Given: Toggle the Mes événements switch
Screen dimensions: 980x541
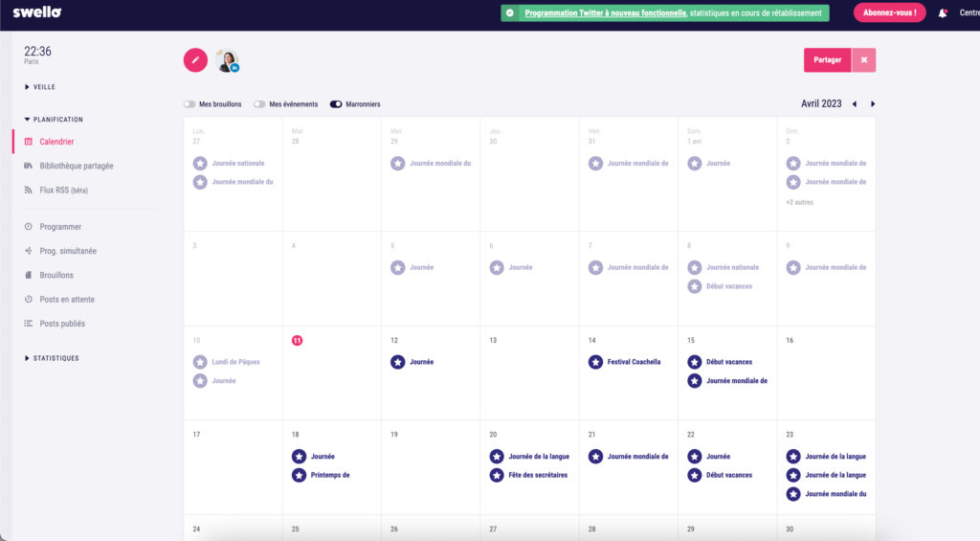Looking at the screenshot, I should tap(259, 104).
